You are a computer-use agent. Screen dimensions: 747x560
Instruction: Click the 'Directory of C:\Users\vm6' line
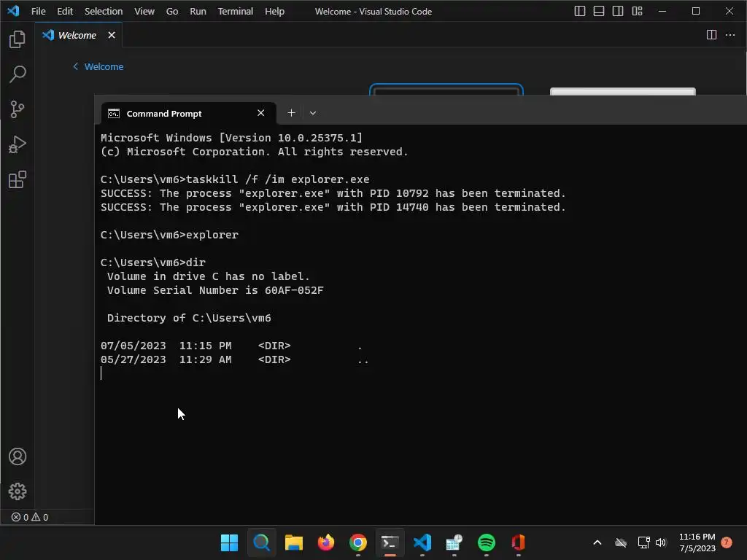coord(189,318)
